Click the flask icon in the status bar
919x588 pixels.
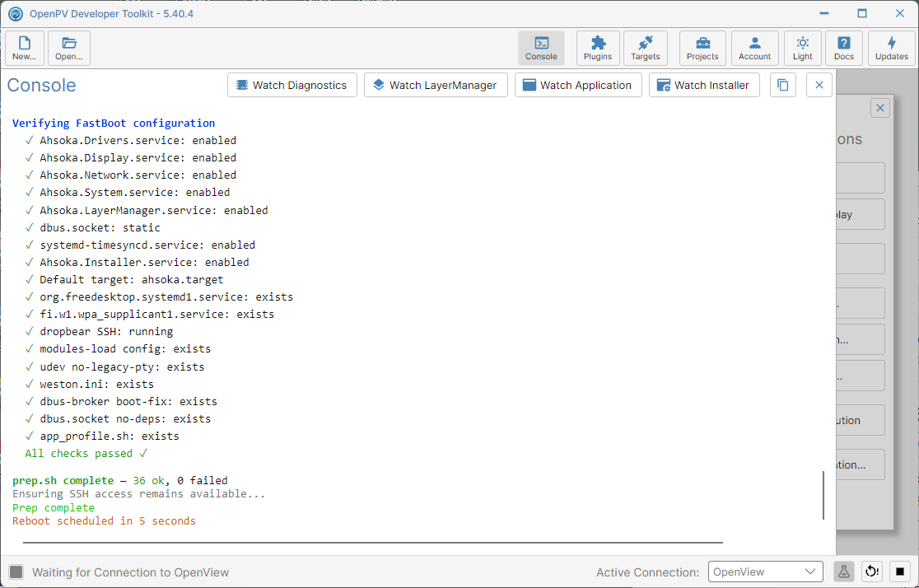click(843, 572)
